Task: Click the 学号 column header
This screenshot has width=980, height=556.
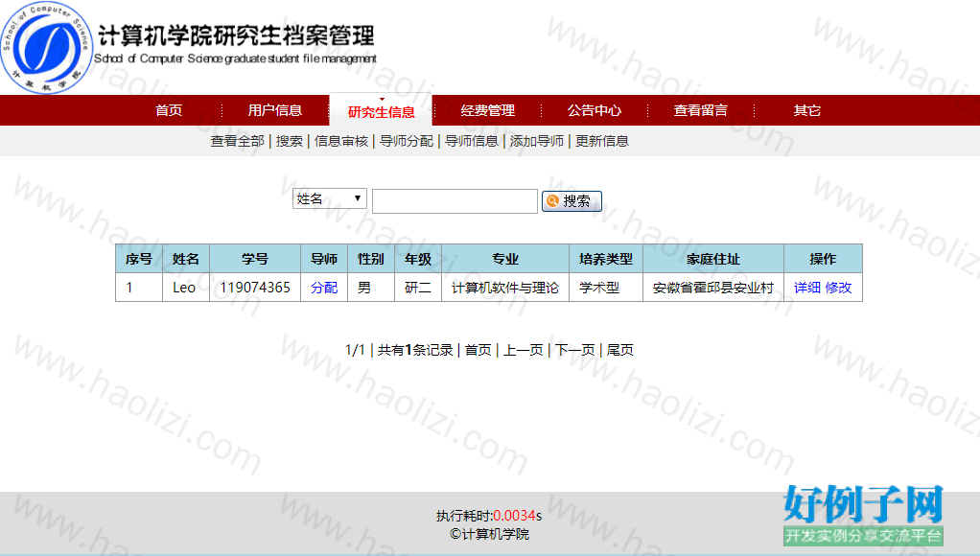Action: (x=255, y=259)
